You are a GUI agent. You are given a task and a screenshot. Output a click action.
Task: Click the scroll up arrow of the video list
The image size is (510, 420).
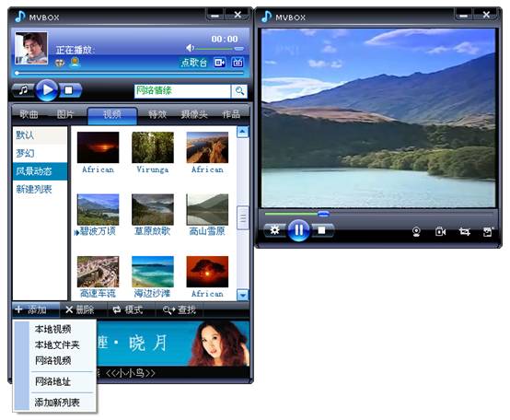pyautogui.click(x=242, y=132)
